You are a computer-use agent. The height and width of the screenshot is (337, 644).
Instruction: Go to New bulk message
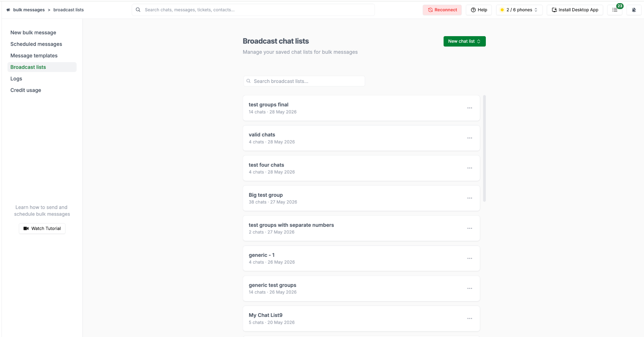tap(33, 33)
